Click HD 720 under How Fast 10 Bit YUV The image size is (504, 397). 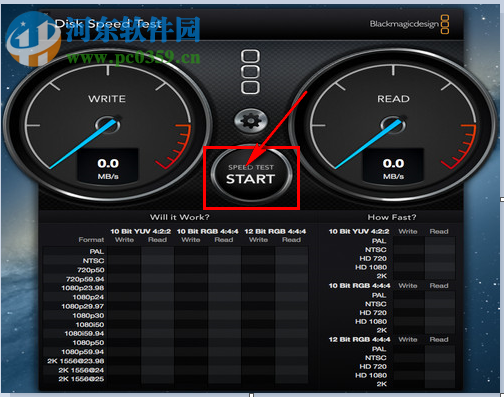pos(373,259)
